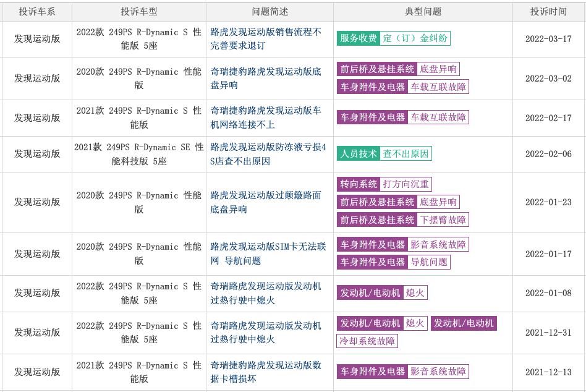Click the 查不出原因 tag
This screenshot has width=586, height=392.
pyautogui.click(x=406, y=153)
